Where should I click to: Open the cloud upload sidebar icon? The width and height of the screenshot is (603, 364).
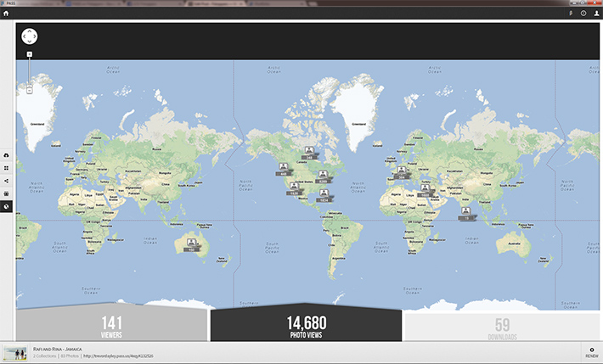pos(6,155)
